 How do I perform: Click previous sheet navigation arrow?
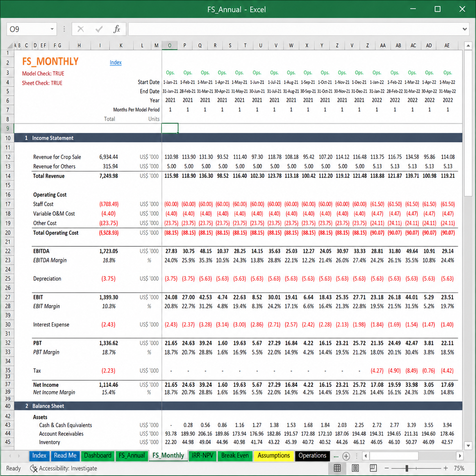tap(10, 456)
